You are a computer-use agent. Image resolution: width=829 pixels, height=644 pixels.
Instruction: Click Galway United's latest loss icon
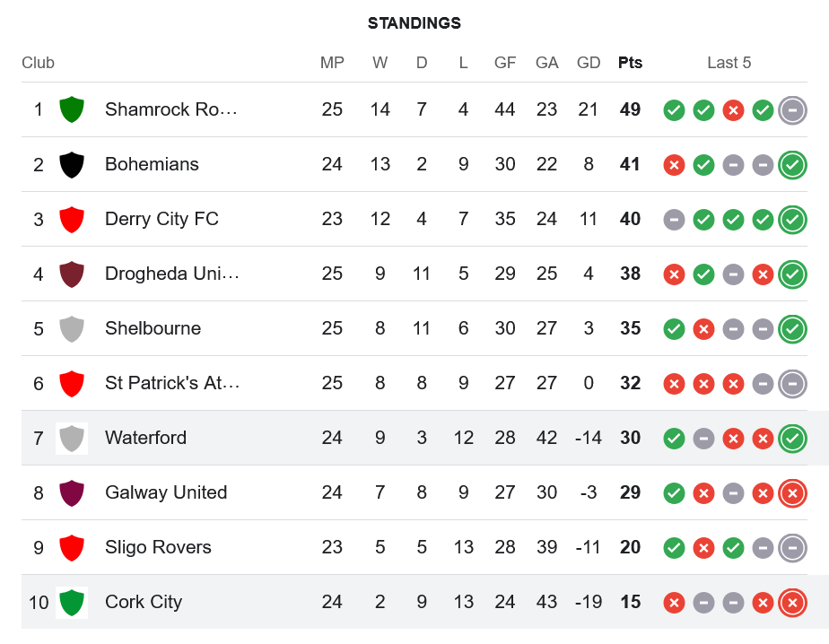791,492
